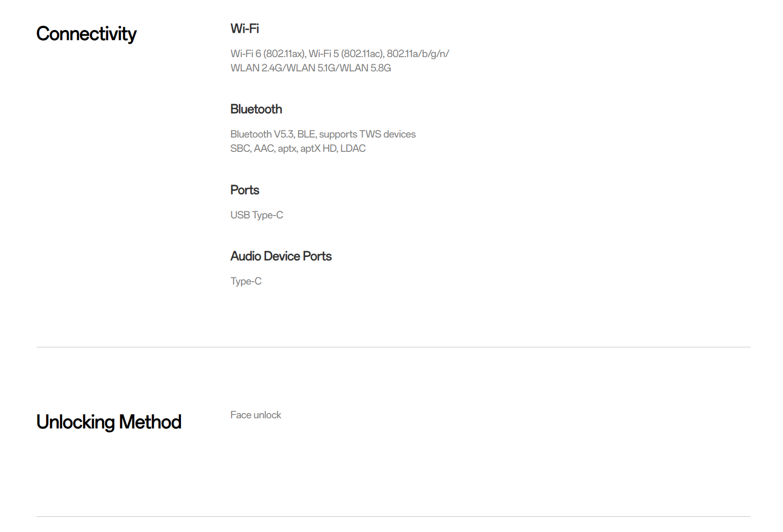
Task: Click the Wi-Fi subheading
Action: coord(244,29)
